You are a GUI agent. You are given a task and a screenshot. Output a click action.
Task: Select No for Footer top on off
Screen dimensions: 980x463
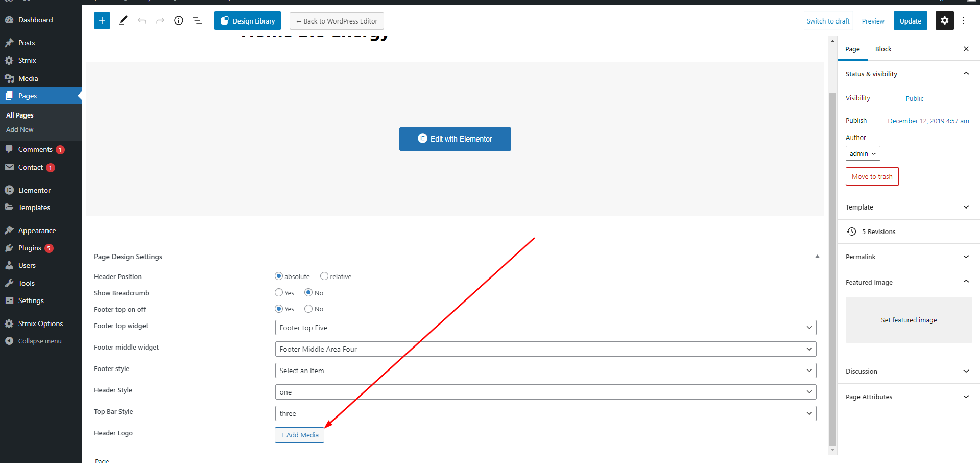(x=308, y=309)
